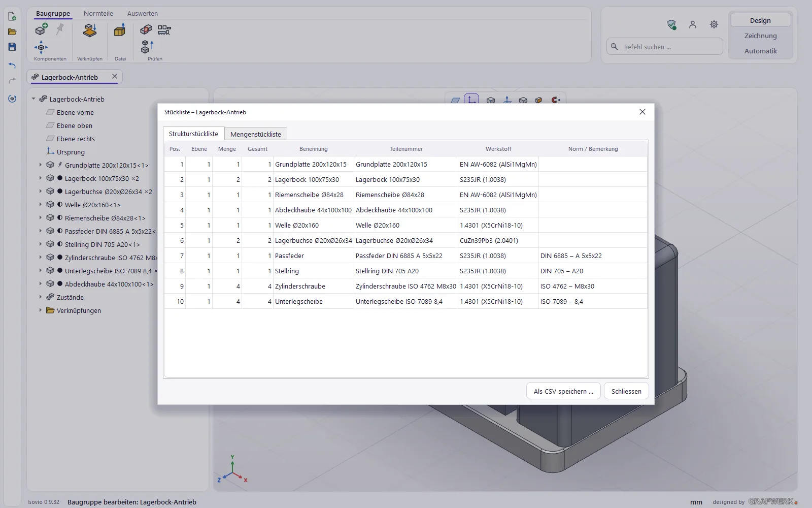Click the Als CSV speichern button
Image resolution: width=812 pixels, height=508 pixels.
(563, 391)
